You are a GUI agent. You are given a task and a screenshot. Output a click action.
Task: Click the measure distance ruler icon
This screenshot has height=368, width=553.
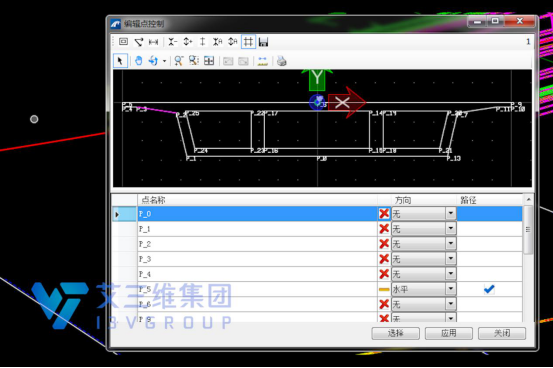coord(262,61)
